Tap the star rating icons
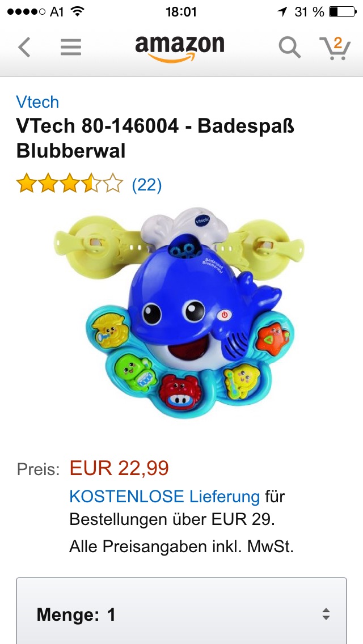Viewport: 363px width, 644px height. pos(69,183)
